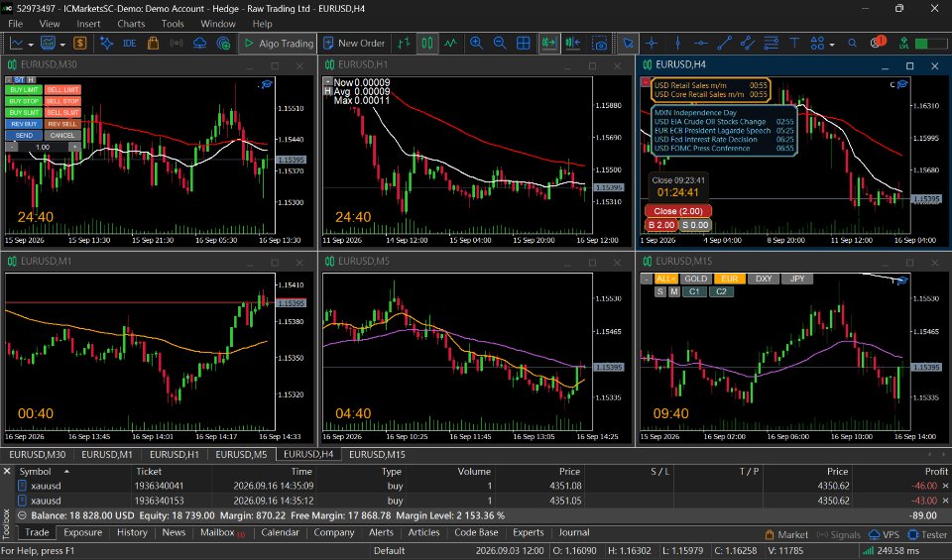Click SELL STOP button on M30 chart
The image size is (952, 560).
tap(62, 101)
